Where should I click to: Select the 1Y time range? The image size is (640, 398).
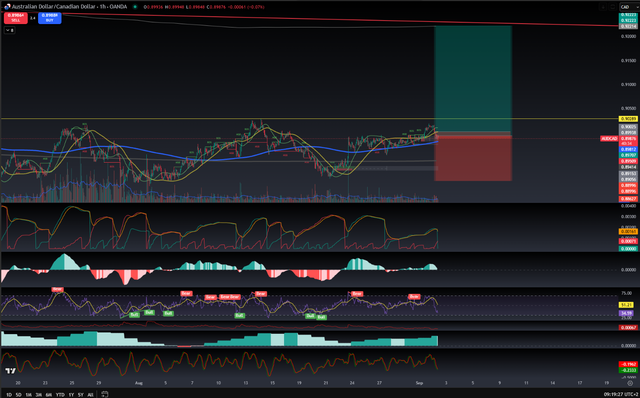coord(71,394)
